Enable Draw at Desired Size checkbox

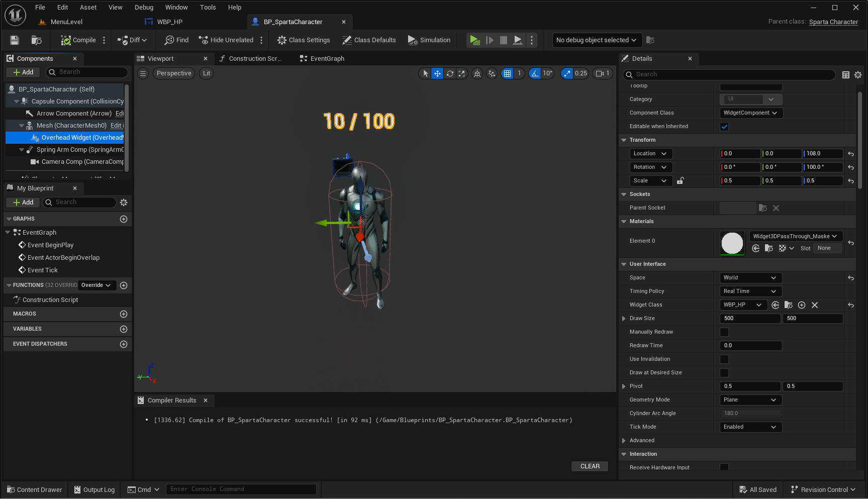click(724, 373)
